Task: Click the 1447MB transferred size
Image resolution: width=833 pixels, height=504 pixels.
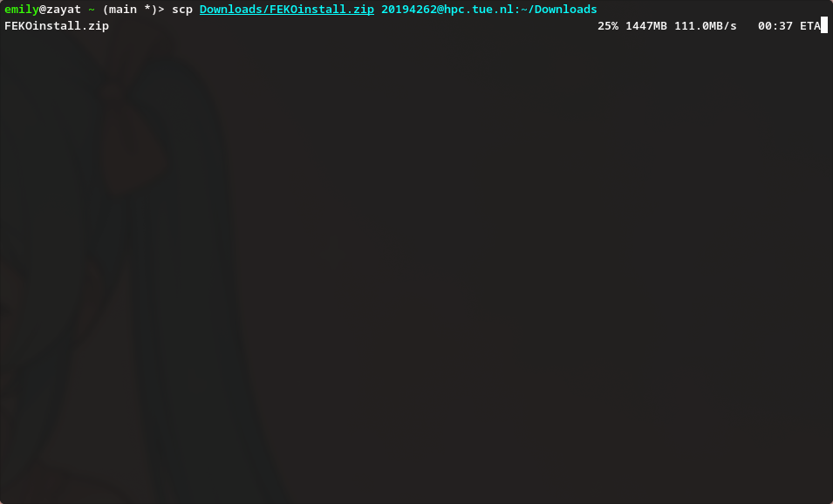Action: tap(646, 26)
